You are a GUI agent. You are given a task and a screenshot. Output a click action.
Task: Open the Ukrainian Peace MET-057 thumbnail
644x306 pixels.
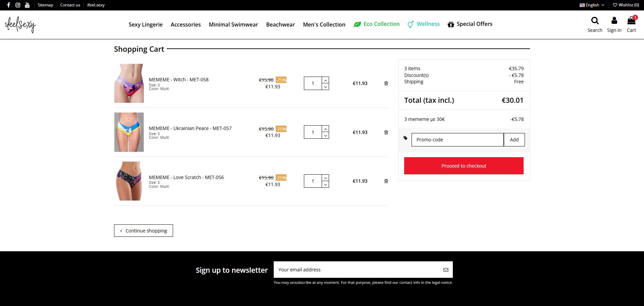(129, 132)
